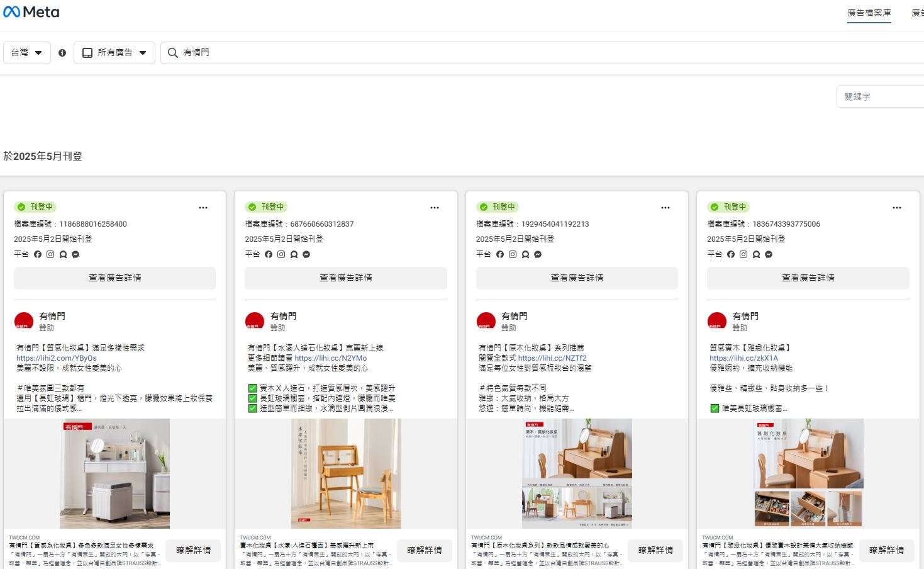
Task: Open the 雅緻化妝桌 drawer collage ad image
Action: pos(808,473)
